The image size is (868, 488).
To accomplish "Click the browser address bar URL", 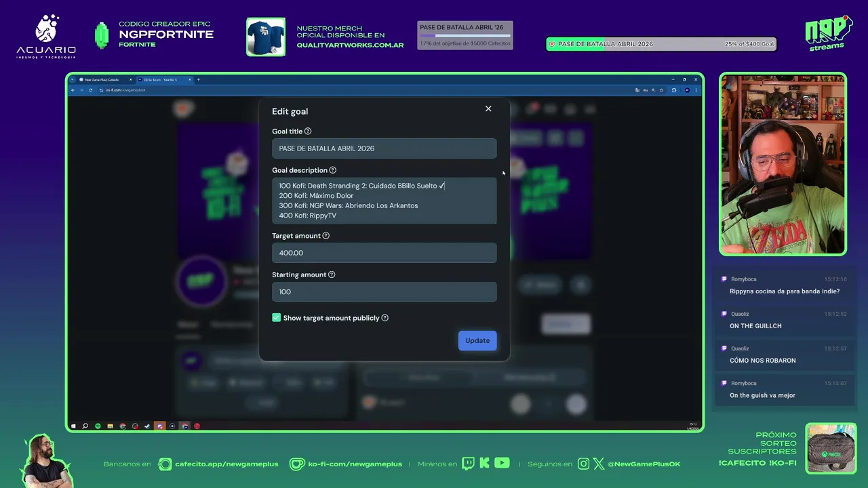I will [125, 90].
